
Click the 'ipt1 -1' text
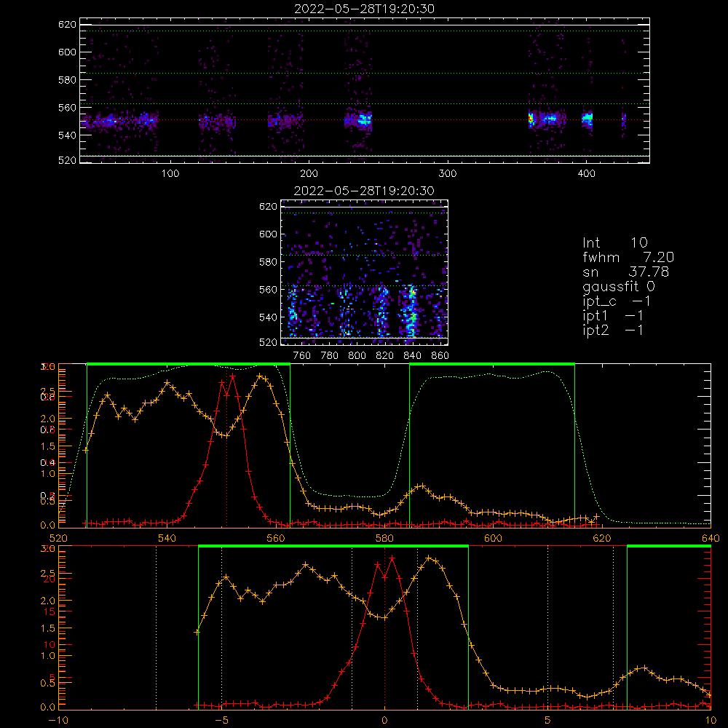point(613,316)
